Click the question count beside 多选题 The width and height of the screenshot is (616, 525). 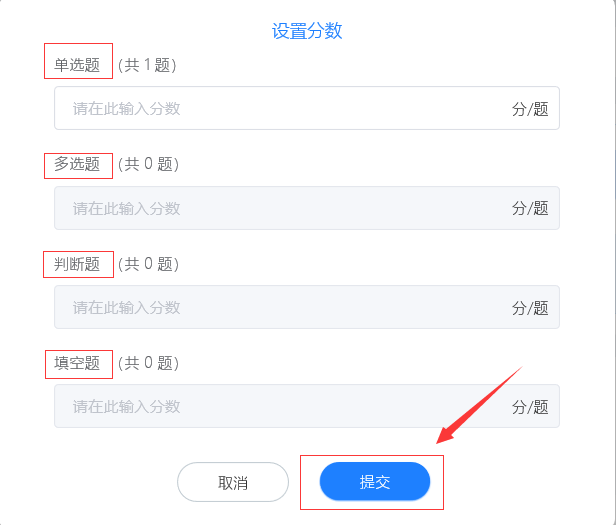148,164
